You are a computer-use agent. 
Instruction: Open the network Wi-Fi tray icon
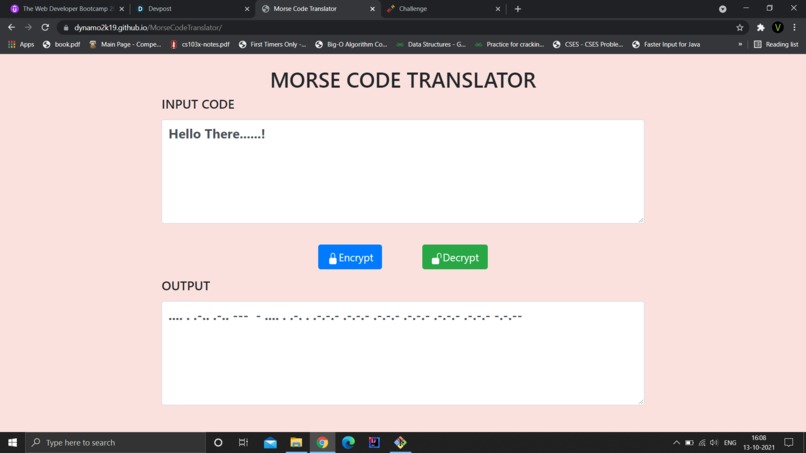click(702, 442)
